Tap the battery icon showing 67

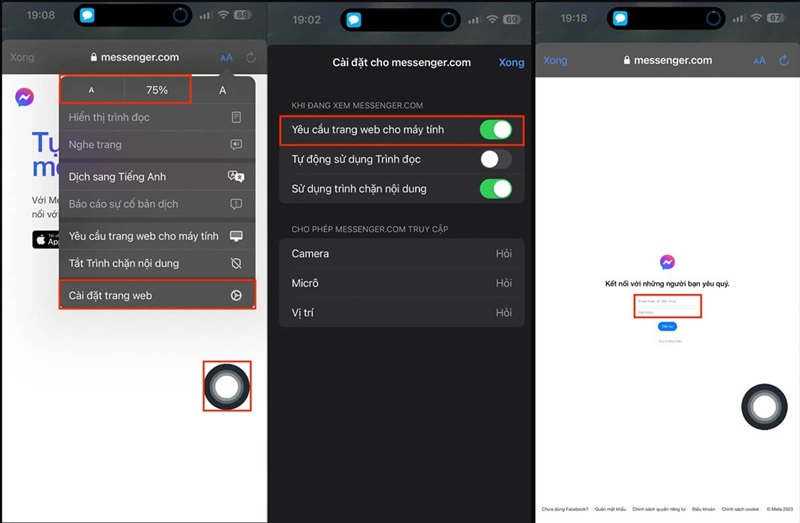click(x=775, y=18)
